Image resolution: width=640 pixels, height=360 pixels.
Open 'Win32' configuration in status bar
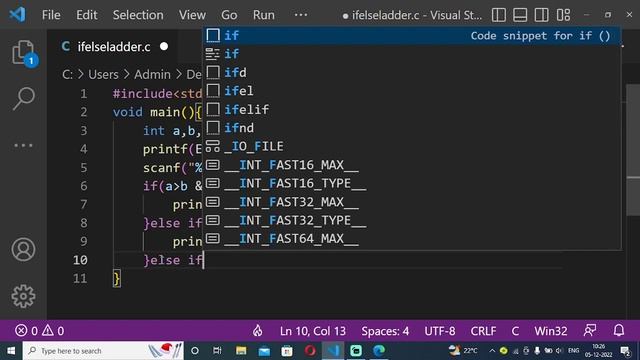coord(551,331)
